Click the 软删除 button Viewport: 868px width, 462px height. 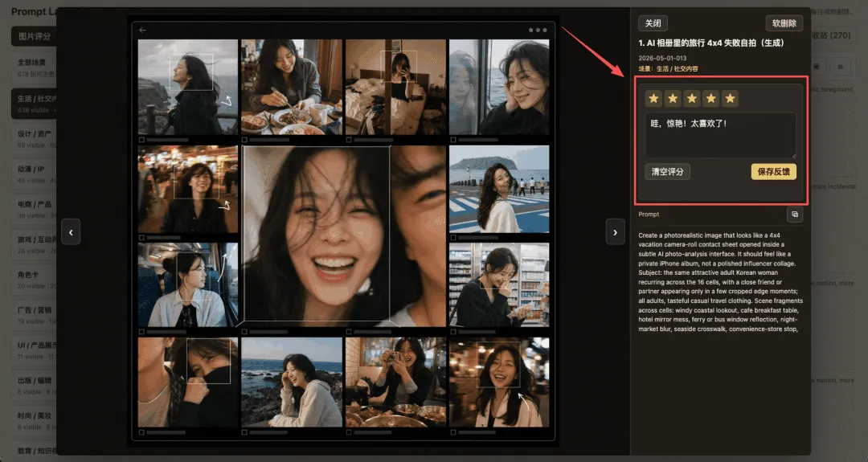[x=784, y=23]
